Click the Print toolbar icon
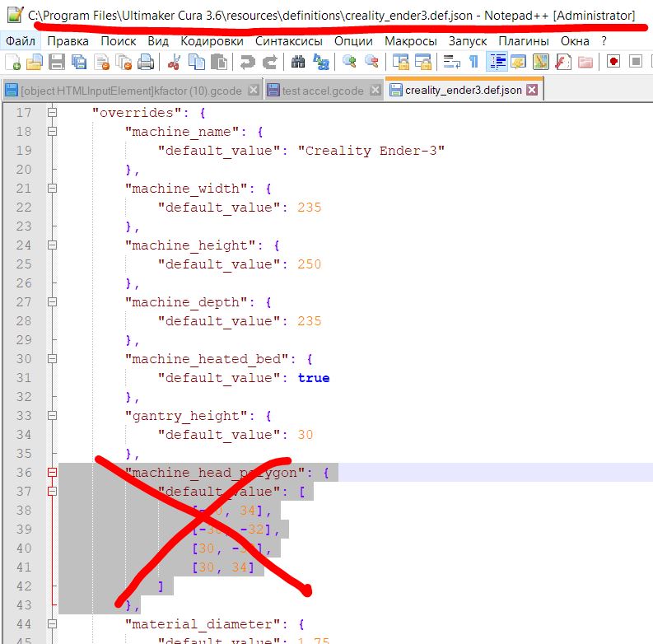This screenshot has height=644, width=653. pos(146,62)
